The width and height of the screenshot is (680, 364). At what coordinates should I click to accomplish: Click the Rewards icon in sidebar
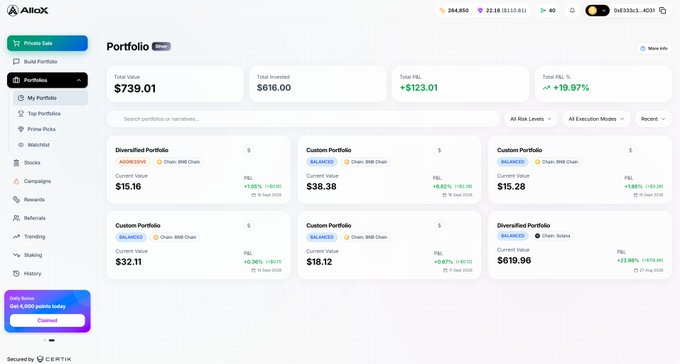click(x=16, y=200)
